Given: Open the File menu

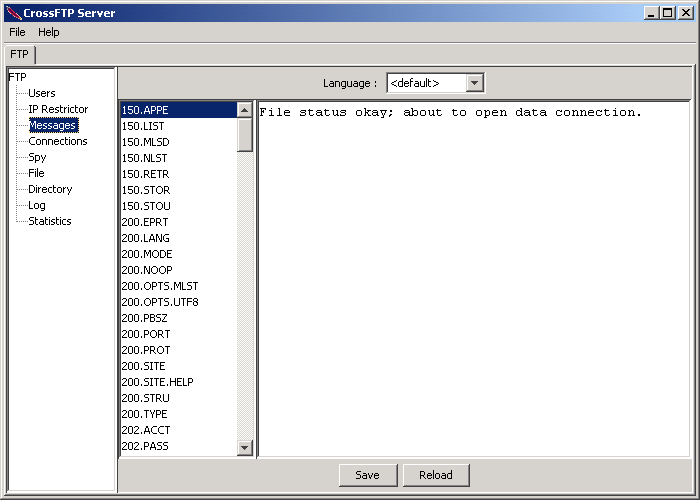Looking at the screenshot, I should click(17, 32).
